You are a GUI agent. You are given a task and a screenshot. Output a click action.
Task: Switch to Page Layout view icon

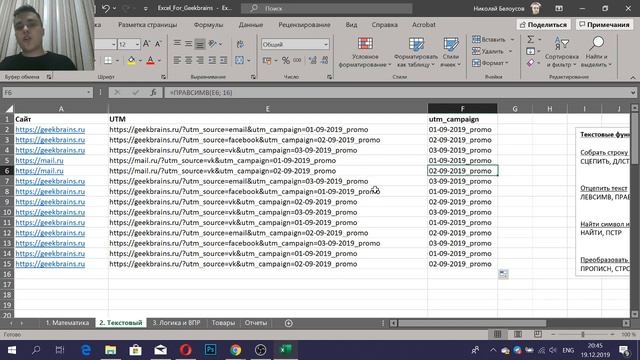click(518, 334)
